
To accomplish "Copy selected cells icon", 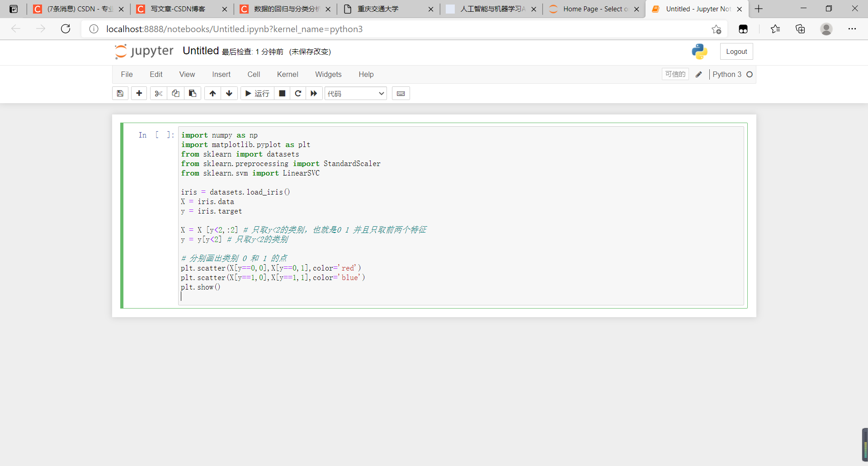I will (175, 93).
